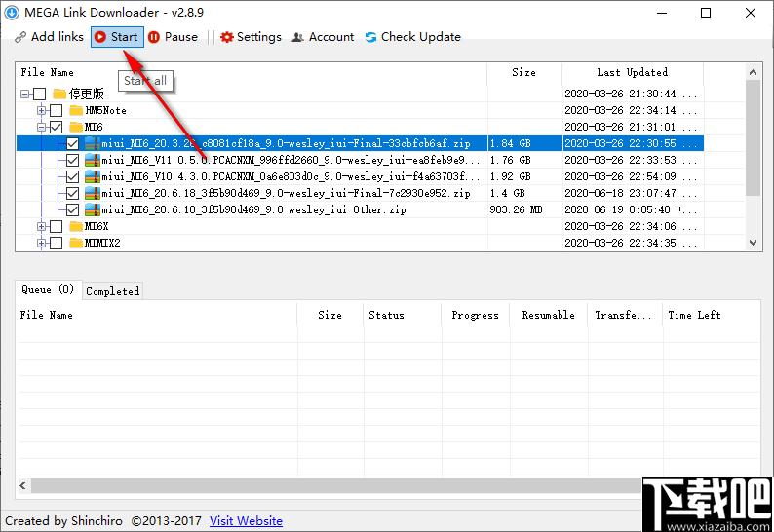Switch to the Queue (0) tab

click(x=48, y=289)
